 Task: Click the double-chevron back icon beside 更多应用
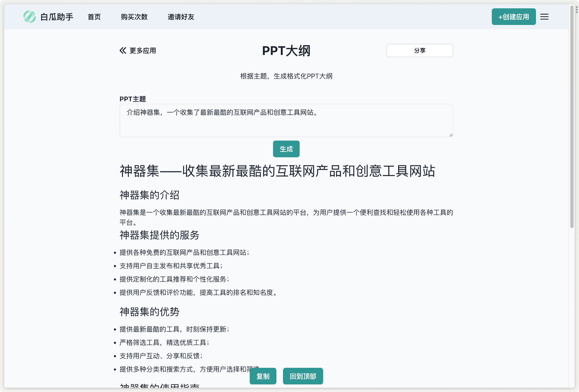pyautogui.click(x=122, y=51)
